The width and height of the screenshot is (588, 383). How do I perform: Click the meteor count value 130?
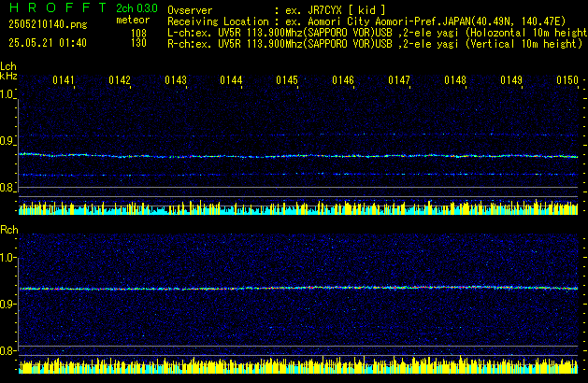(138, 43)
